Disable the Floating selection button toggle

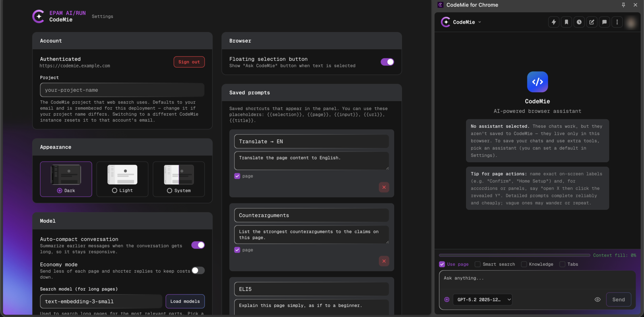coord(387,62)
